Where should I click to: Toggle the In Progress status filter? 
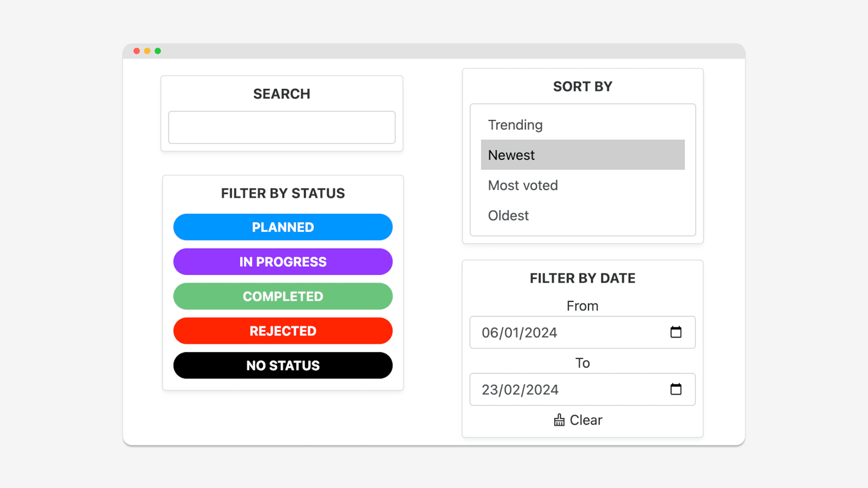283,262
